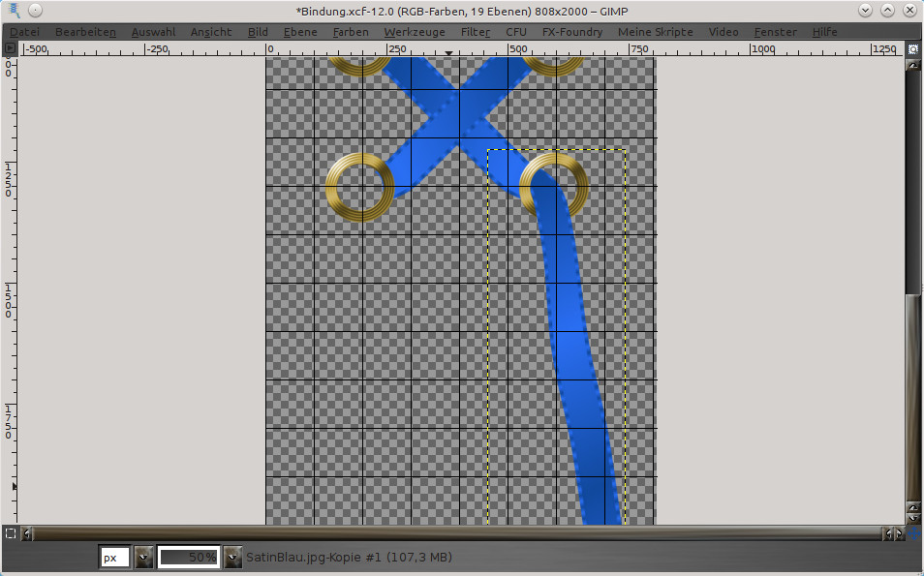Toggle the Quick Mask button
This screenshot has height=576, width=924.
pos(11,533)
